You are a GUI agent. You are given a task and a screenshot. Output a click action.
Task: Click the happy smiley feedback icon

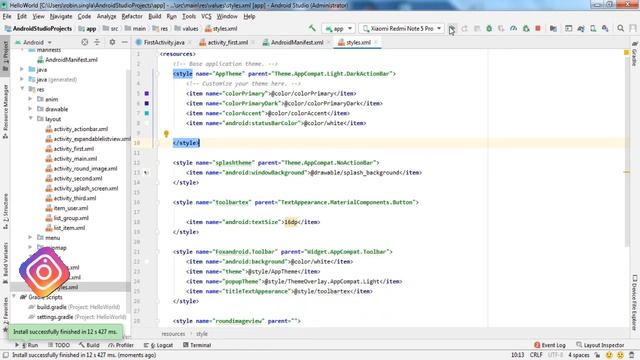tap(609, 355)
